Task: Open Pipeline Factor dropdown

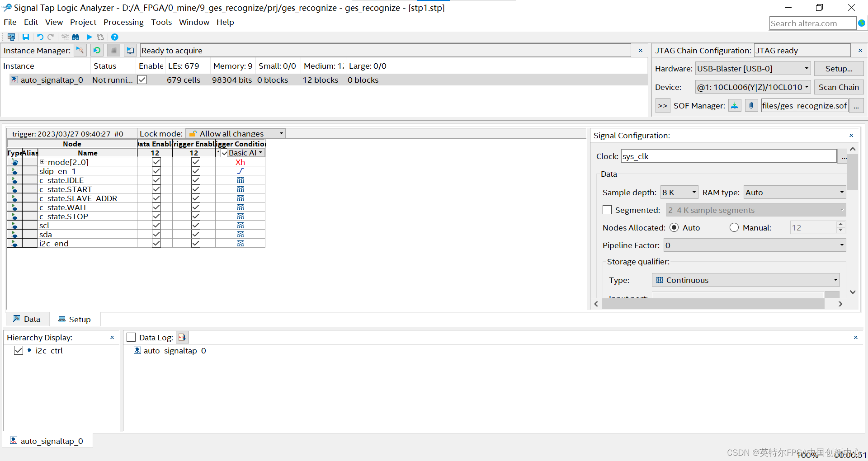Action: tap(755, 245)
